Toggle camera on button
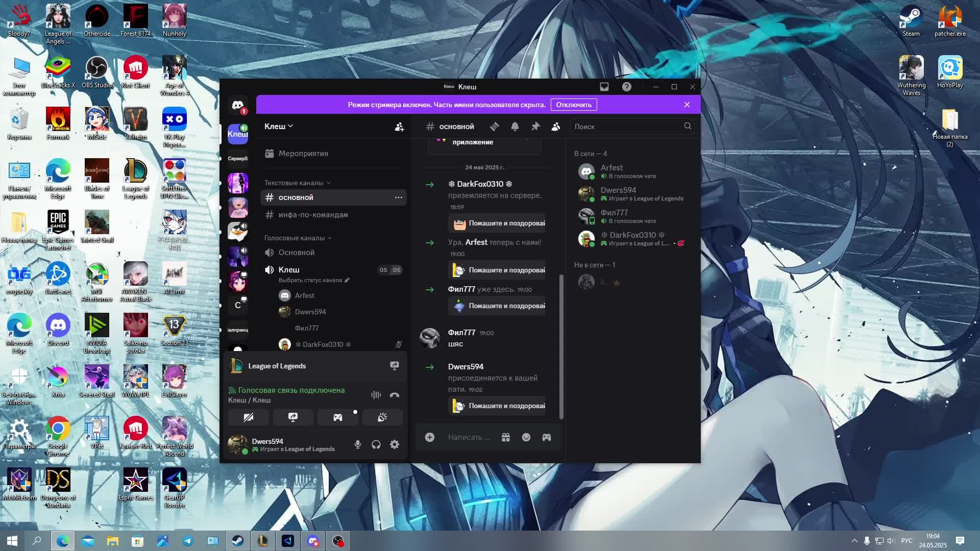 click(x=248, y=417)
